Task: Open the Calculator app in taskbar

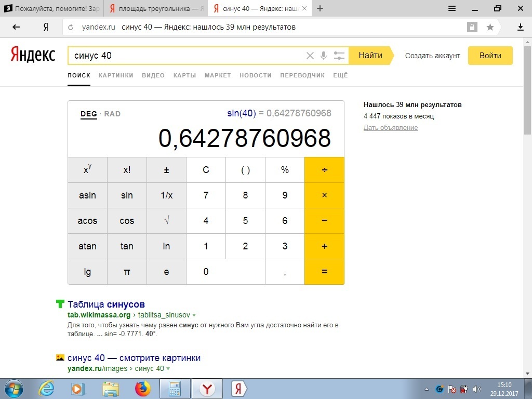Action: pos(175,389)
